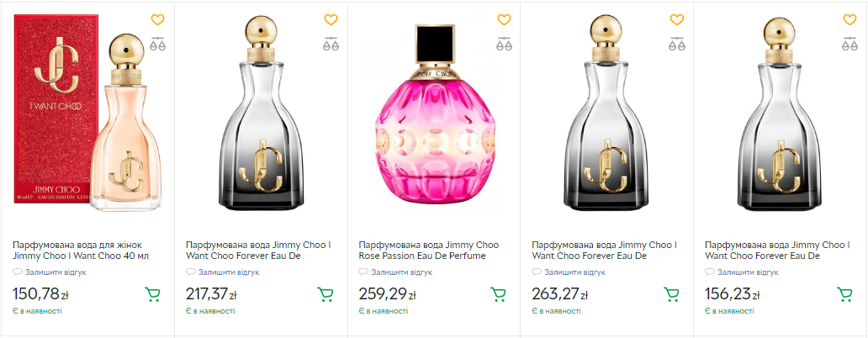Click compare scales icon on the 40 мл perfume
Image resolution: width=868 pixels, height=338 pixels.
click(157, 45)
